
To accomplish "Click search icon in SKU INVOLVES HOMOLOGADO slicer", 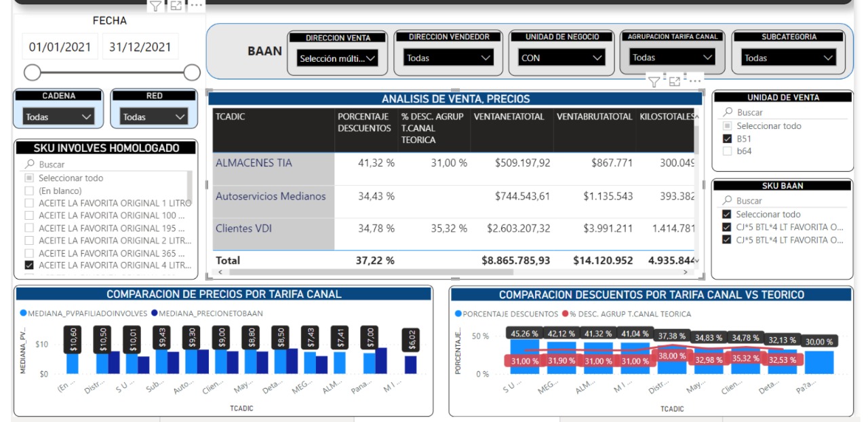I will click(x=30, y=164).
